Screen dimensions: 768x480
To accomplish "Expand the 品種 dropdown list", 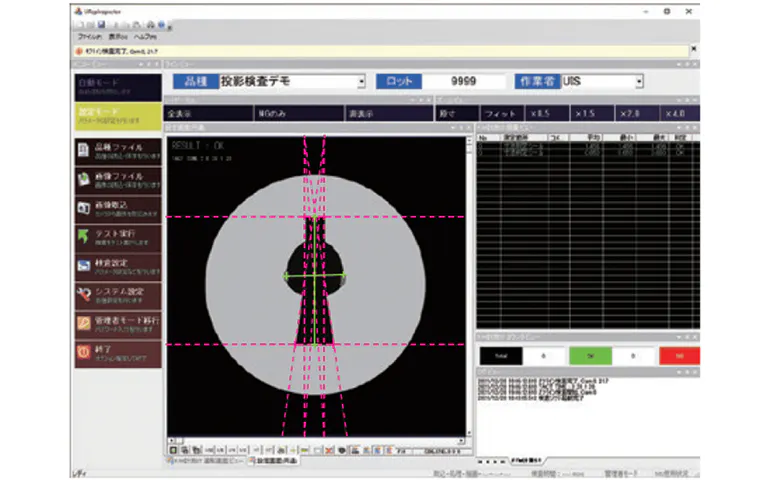I will click(361, 81).
